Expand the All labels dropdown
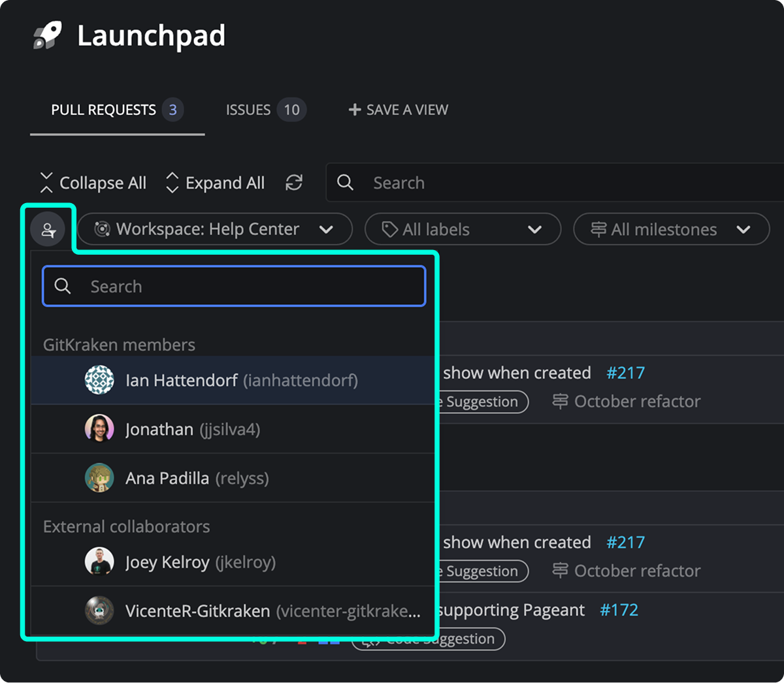Image resolution: width=784 pixels, height=683 pixels. point(463,229)
